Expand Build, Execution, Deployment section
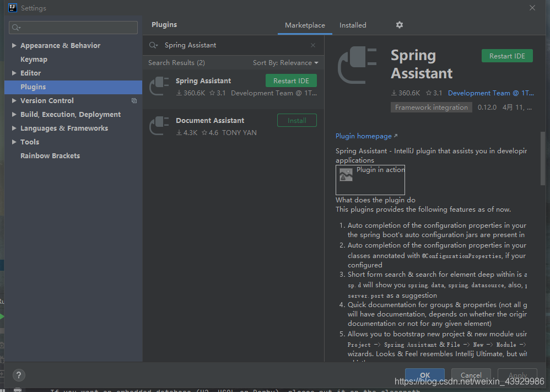Screen dimensions: 550x392 (14, 115)
